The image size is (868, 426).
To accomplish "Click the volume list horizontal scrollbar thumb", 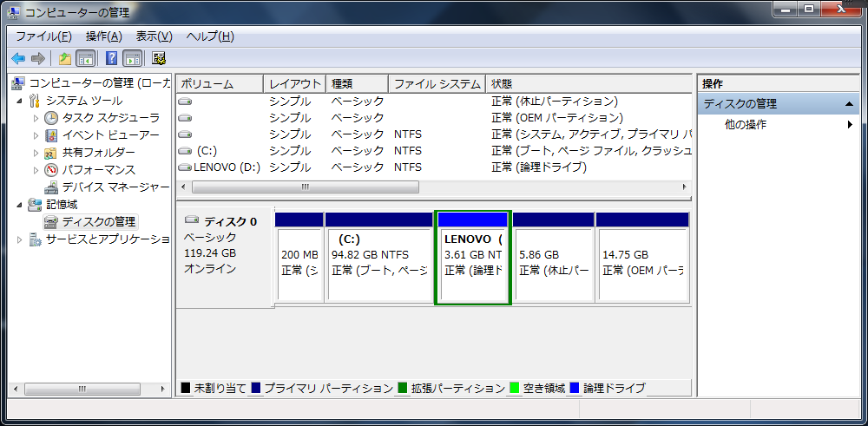I will (x=306, y=187).
